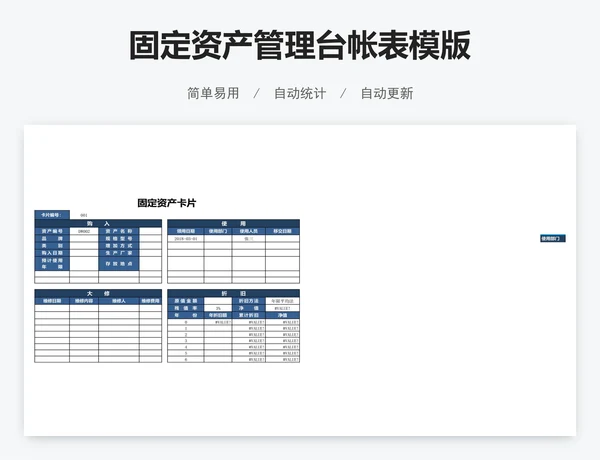Select the 使用人员 column header
This screenshot has width=600, height=460.
249,231
